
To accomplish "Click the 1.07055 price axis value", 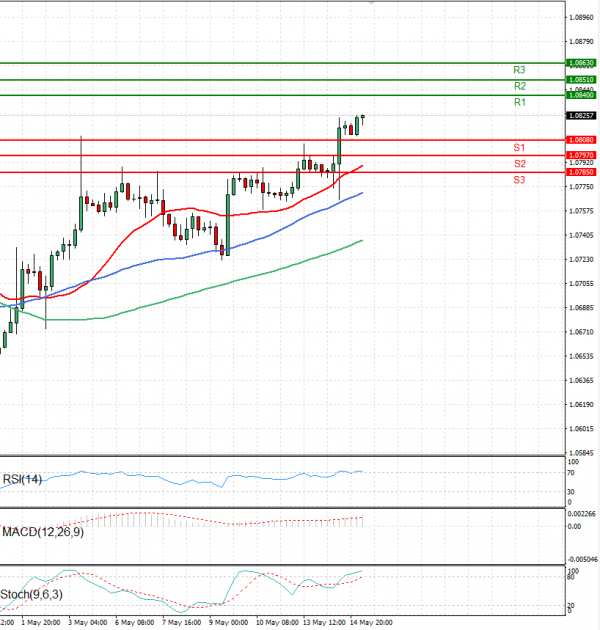I will (x=581, y=284).
